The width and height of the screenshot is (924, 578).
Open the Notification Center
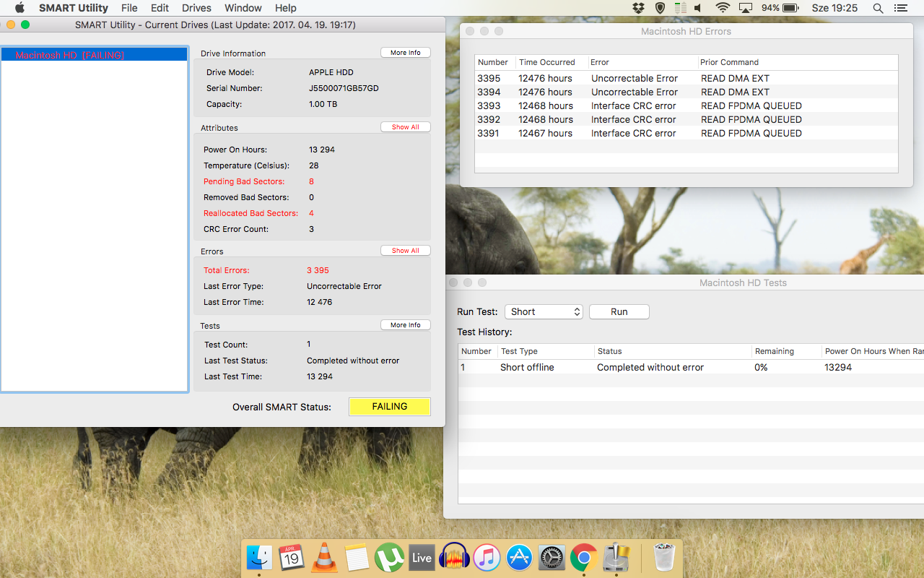tap(901, 8)
